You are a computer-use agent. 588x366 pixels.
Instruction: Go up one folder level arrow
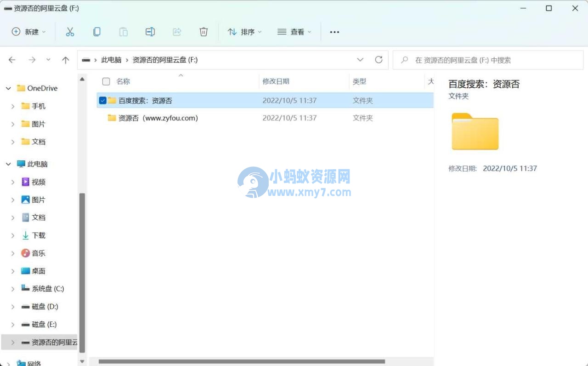(x=66, y=60)
